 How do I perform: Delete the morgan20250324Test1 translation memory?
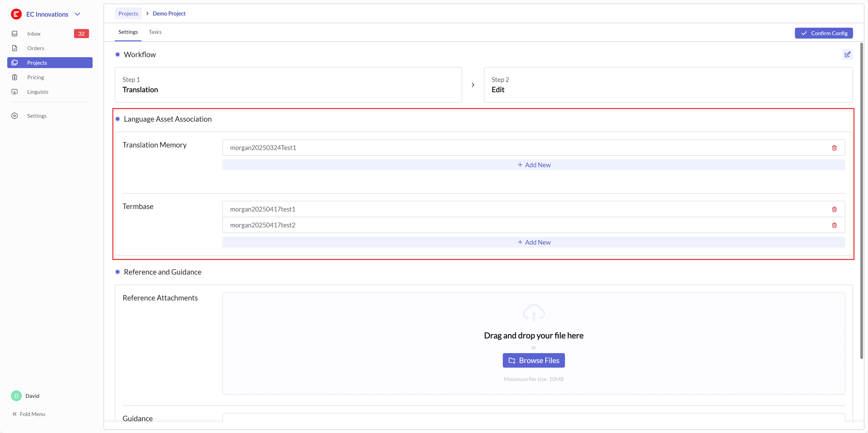tap(834, 148)
